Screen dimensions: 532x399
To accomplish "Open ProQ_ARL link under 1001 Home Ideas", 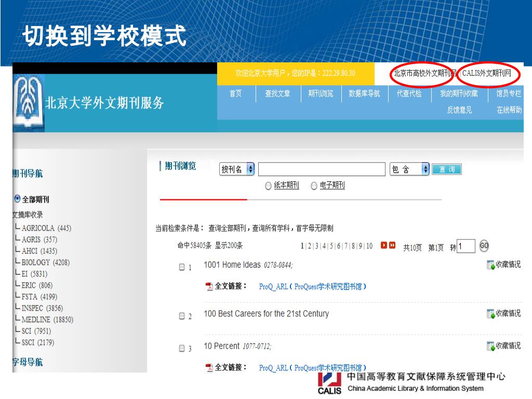I will [x=312, y=287].
